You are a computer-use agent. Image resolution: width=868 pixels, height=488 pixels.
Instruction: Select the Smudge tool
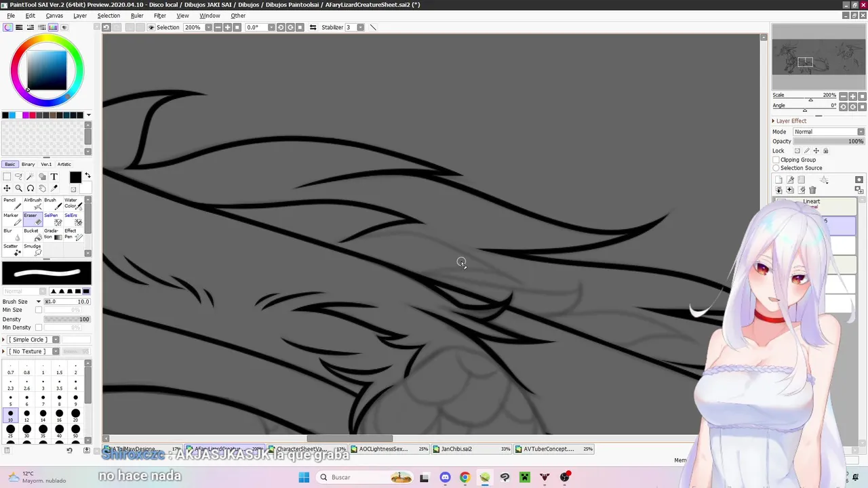point(33,249)
